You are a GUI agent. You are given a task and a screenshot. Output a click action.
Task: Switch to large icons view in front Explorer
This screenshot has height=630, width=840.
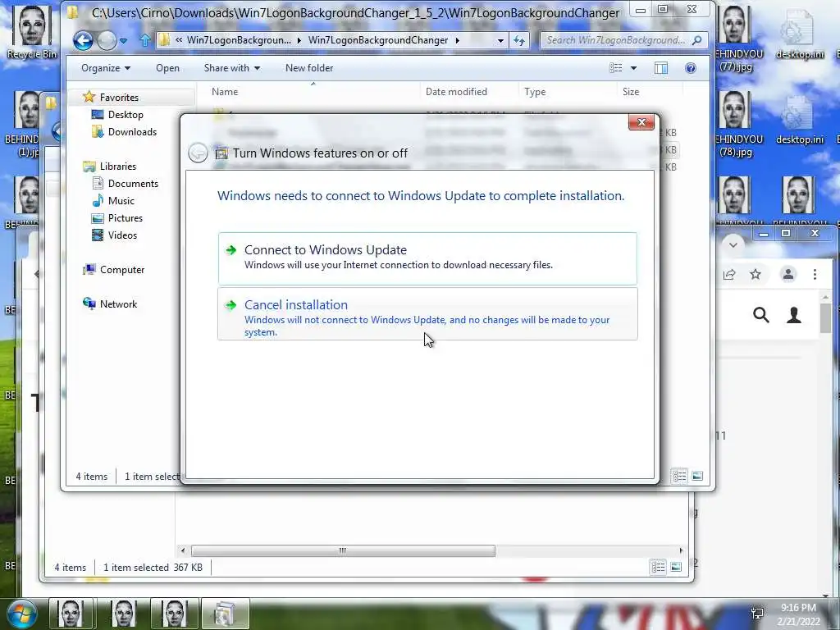click(697, 476)
